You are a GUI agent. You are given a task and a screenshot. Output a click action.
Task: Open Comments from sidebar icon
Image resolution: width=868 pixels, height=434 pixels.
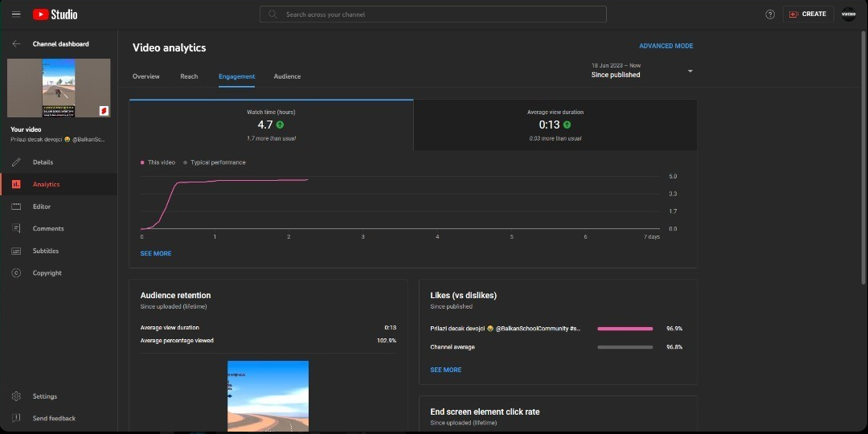pos(16,229)
